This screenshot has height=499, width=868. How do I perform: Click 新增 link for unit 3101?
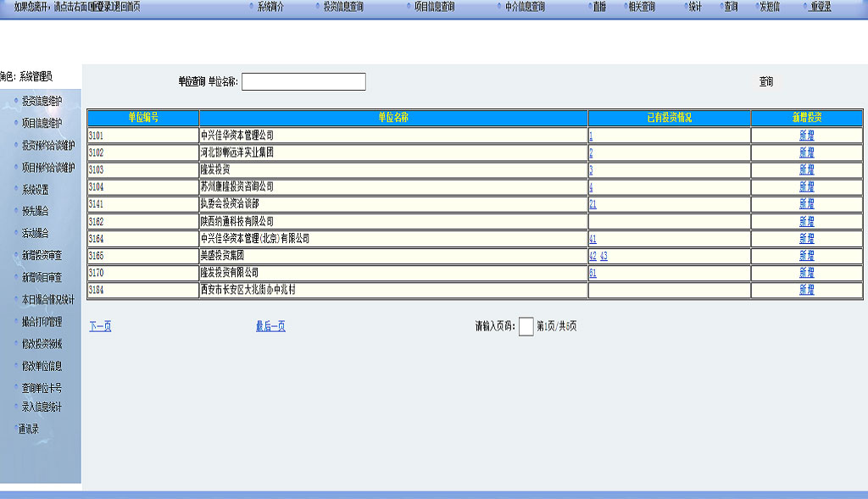(x=806, y=136)
